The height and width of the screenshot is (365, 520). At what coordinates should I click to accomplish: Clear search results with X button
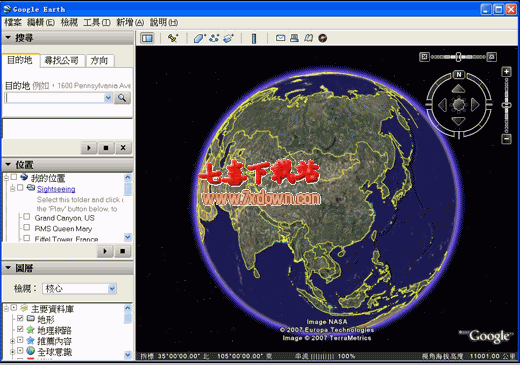[123, 148]
